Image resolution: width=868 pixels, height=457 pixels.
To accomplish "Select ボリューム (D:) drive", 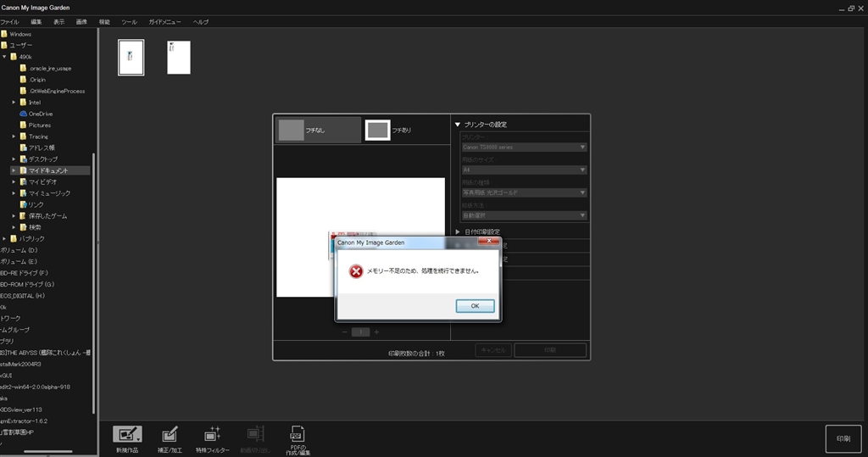I will coord(19,250).
